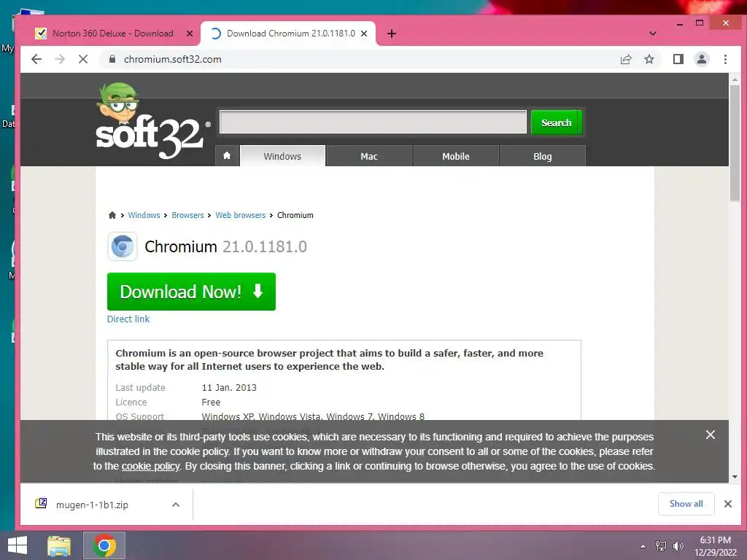Viewport: 747px width, 560px height.
Task: Open the side panel icon
Action: (x=678, y=59)
